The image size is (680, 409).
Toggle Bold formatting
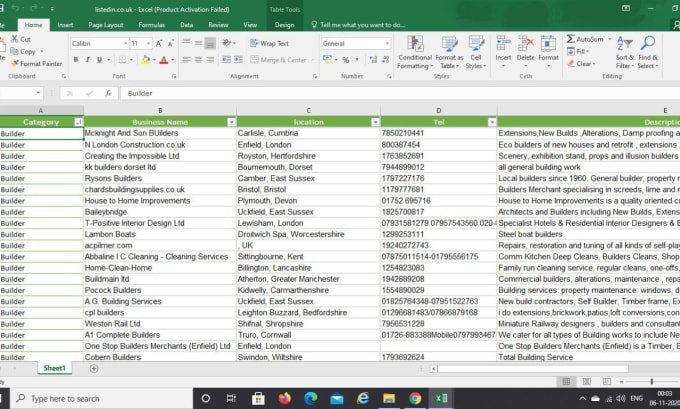(76, 59)
